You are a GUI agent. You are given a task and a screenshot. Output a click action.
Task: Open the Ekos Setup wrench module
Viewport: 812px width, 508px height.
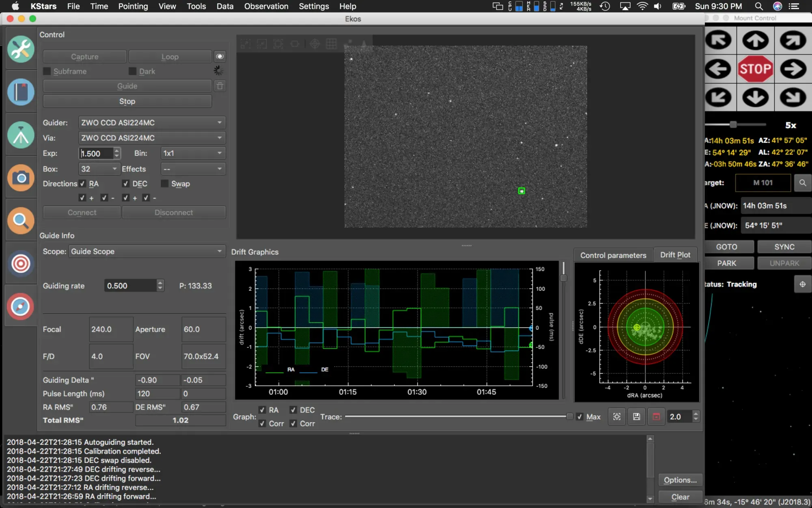[x=21, y=49]
